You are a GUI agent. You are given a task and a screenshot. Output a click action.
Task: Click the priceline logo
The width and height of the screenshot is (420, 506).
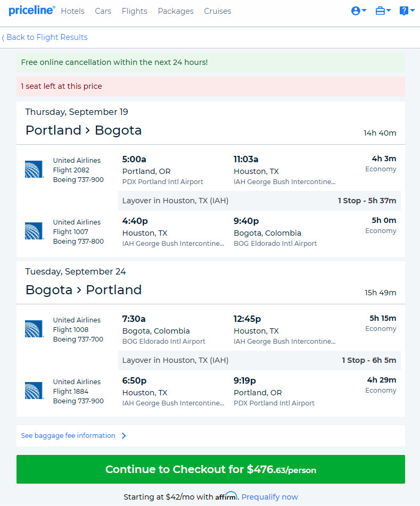click(31, 11)
